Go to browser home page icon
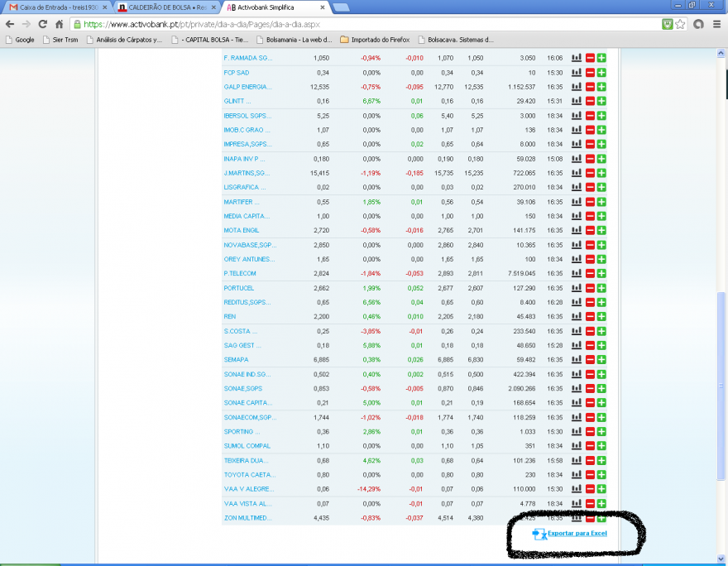Image resolution: width=728 pixels, height=566 pixels. 59,24
